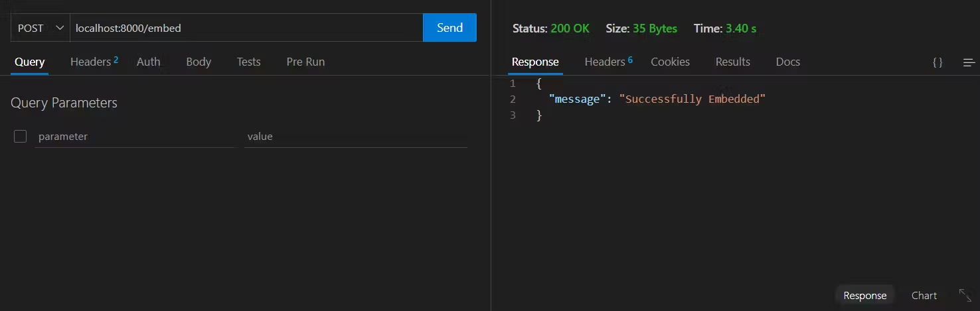Switch to the Results tab

[732, 62]
